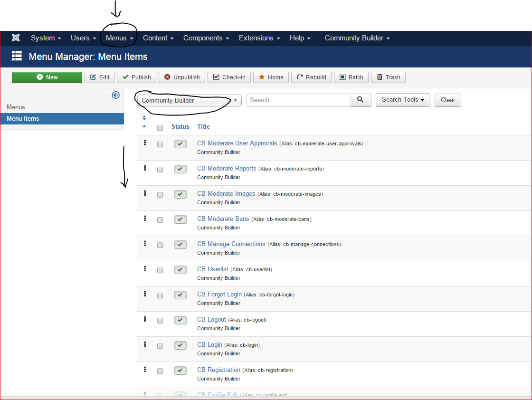532x400 pixels.
Task: Click the Publish toolbar button
Action: [136, 77]
